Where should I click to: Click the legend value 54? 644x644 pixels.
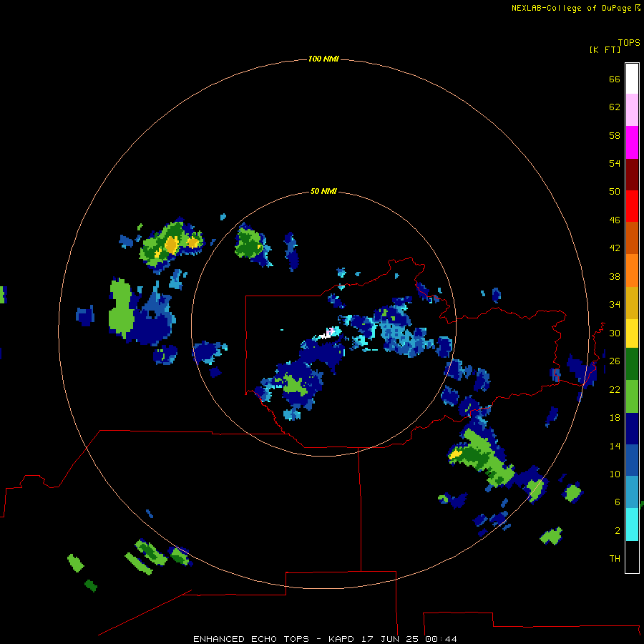615,163
